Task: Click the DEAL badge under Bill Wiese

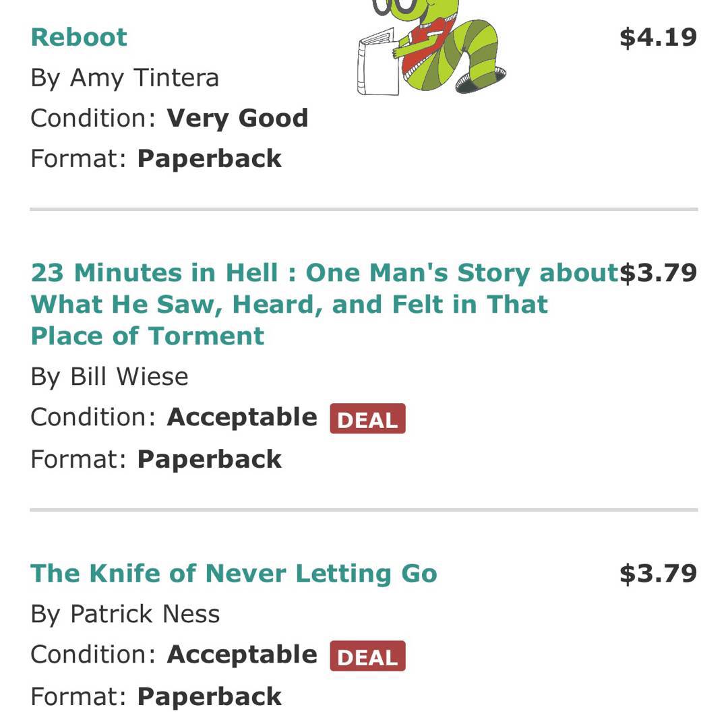Action: click(367, 419)
